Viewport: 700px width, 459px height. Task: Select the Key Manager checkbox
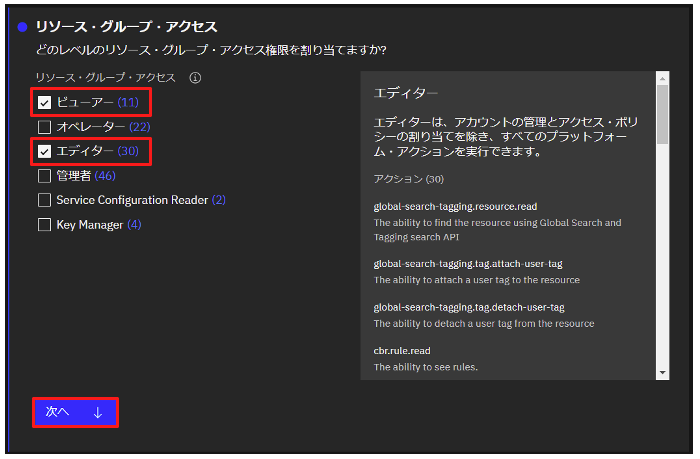(44, 225)
